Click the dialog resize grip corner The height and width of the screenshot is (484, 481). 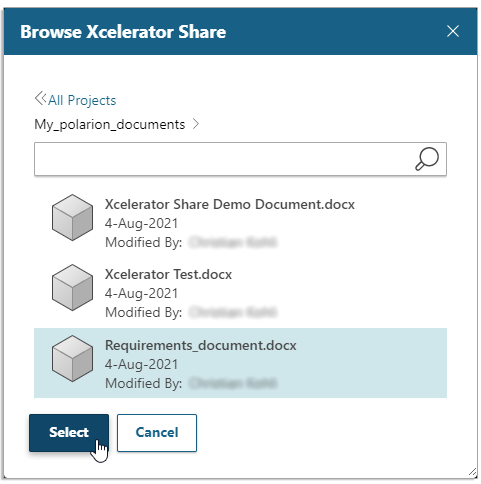tap(472, 472)
